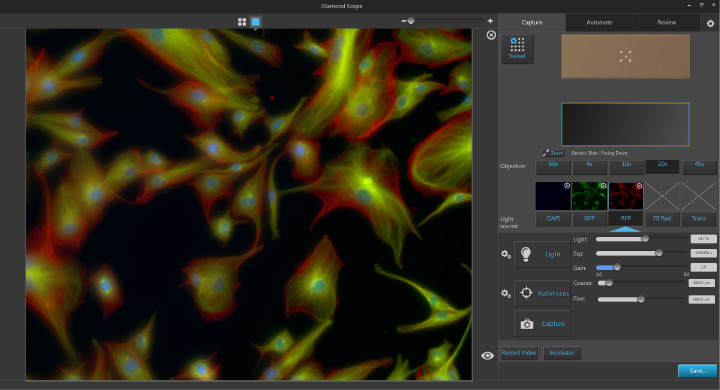This screenshot has width=720, height=390.
Task: Close the live image with X circle
Action: point(491,35)
